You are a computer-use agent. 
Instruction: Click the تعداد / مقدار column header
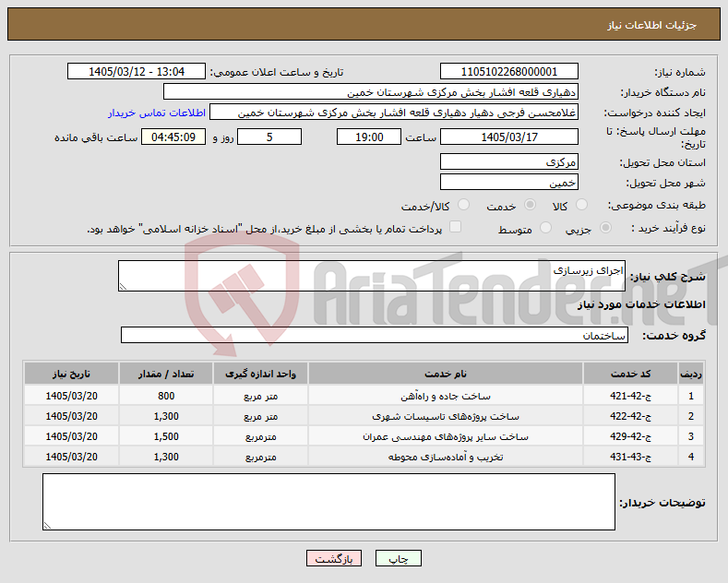(166, 374)
